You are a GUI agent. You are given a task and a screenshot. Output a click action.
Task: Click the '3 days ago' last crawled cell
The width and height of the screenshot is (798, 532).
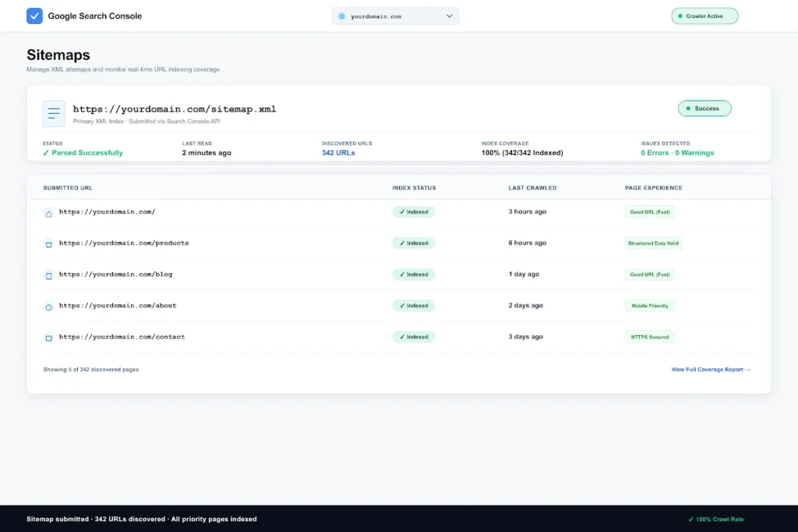point(526,336)
